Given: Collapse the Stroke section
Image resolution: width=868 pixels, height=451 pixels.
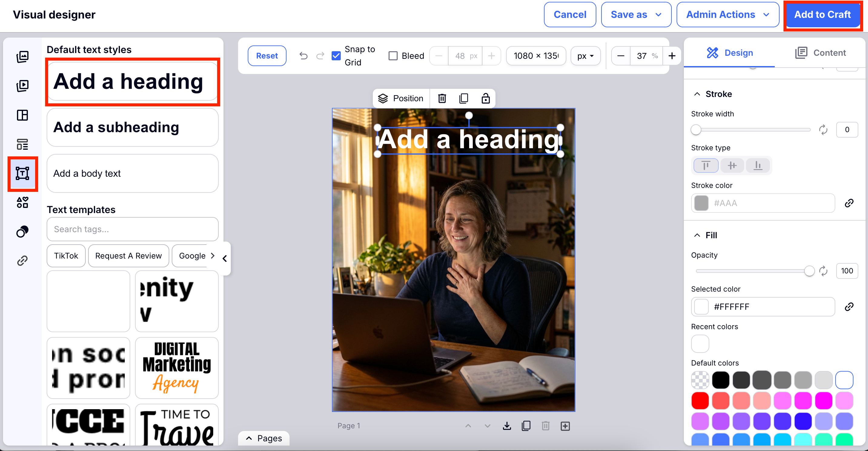Looking at the screenshot, I should [x=697, y=94].
